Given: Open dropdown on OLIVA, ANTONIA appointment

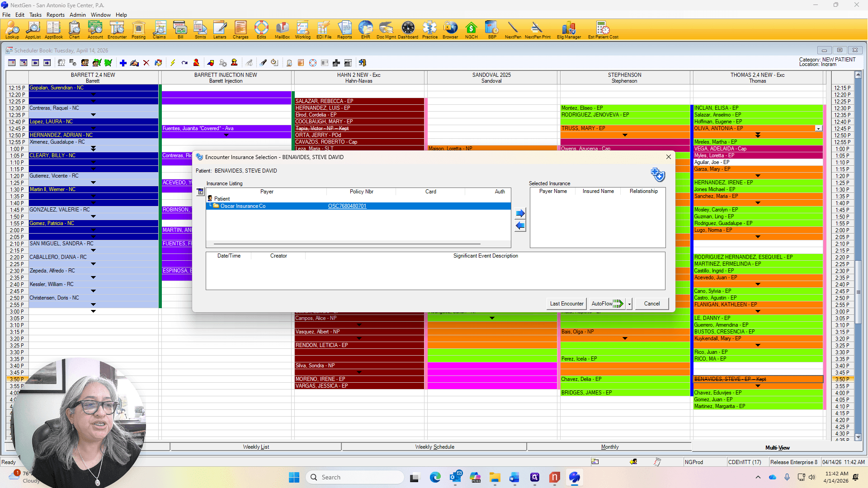Looking at the screenshot, I should [x=818, y=129].
